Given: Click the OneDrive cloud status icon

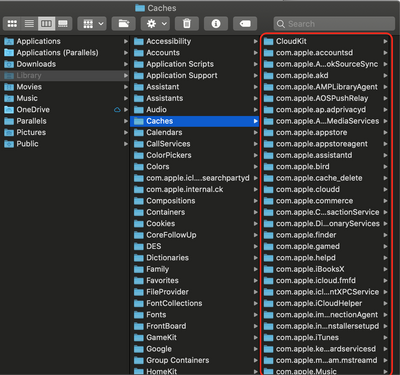Looking at the screenshot, I should pos(117,110).
